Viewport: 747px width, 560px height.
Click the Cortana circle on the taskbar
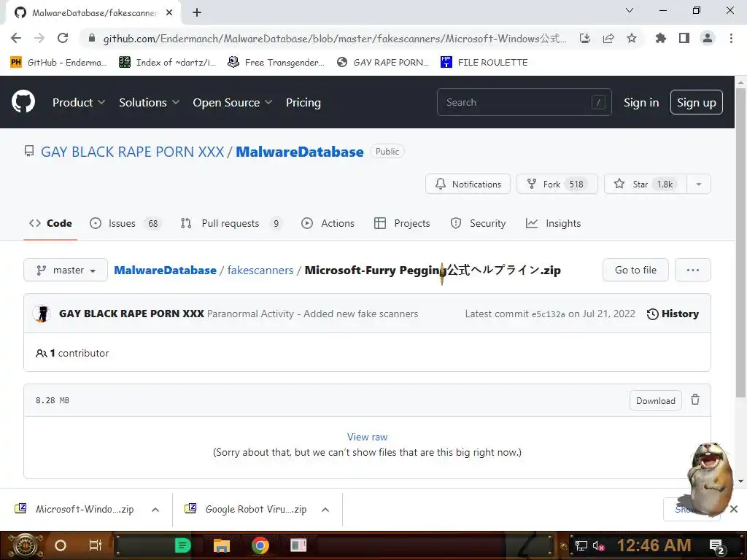(61, 545)
